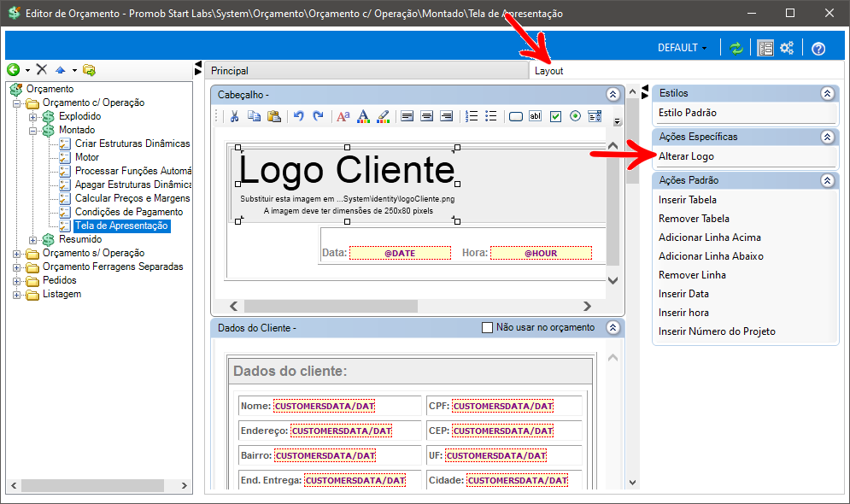Image resolution: width=850 pixels, height=504 pixels.
Task: Select Calcular Preços e Margens tree item
Action: (132, 198)
